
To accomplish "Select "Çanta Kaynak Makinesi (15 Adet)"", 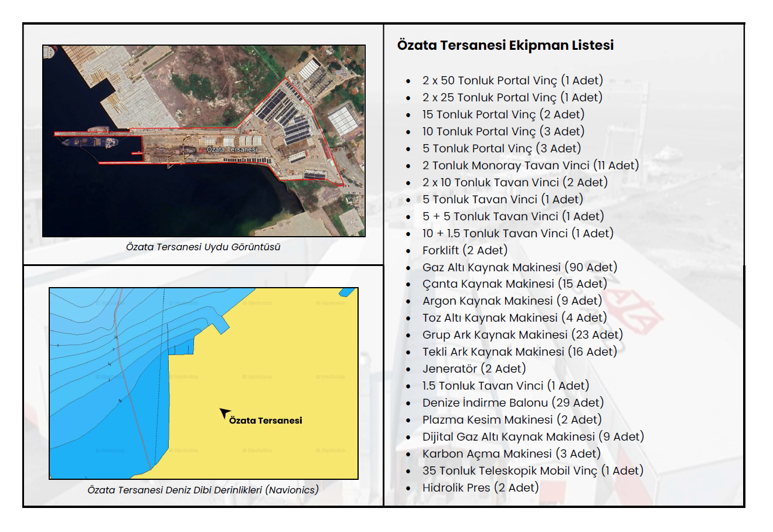I will pos(515,284).
